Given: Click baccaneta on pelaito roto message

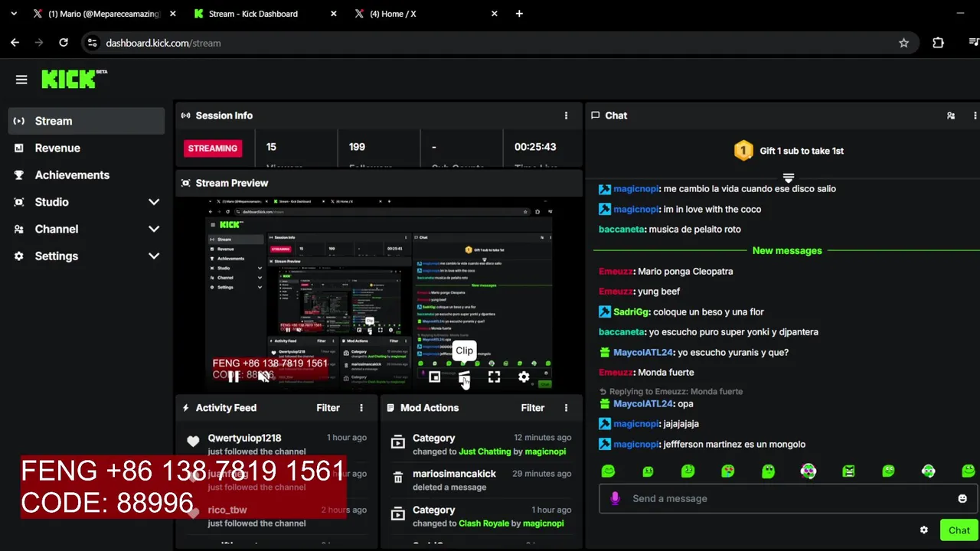Looking at the screenshot, I should (x=622, y=229).
